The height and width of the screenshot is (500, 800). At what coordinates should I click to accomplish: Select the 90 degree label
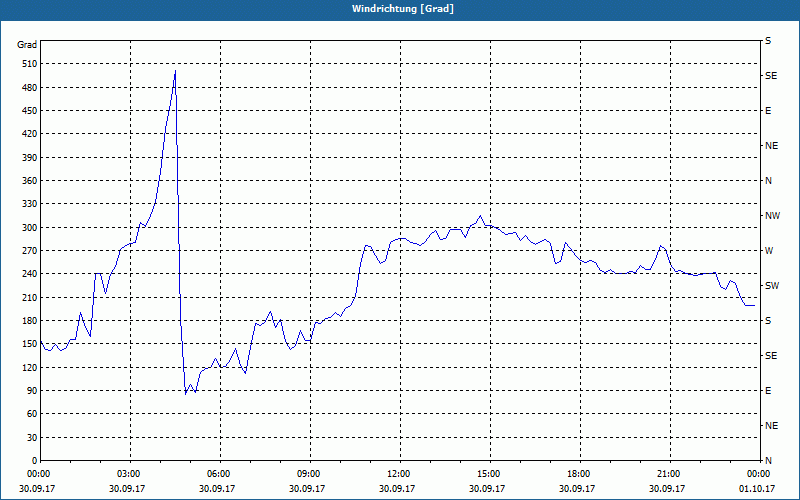(x=31, y=391)
